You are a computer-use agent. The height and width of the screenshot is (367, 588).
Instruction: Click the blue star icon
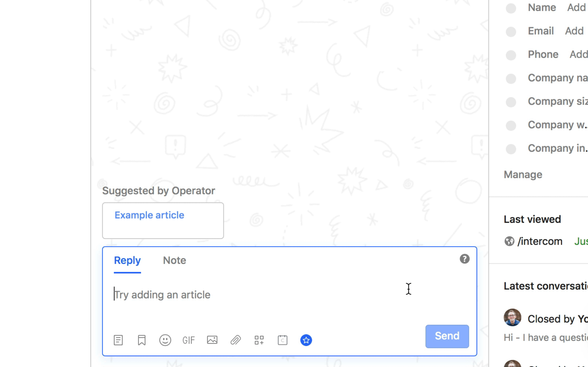click(306, 340)
